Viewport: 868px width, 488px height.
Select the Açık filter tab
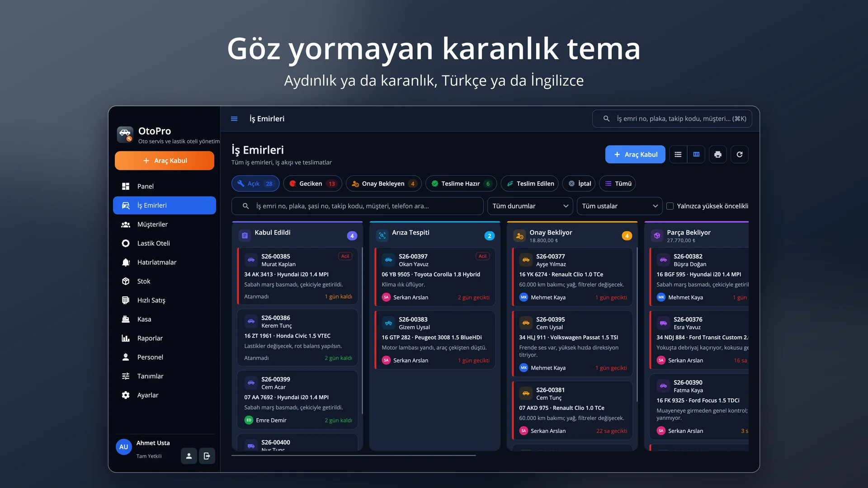(255, 183)
